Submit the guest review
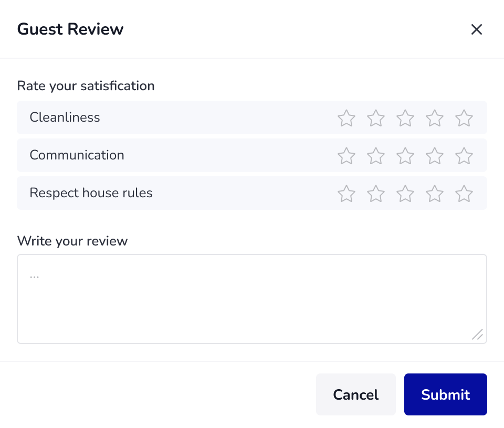504x428 pixels. 446,394
